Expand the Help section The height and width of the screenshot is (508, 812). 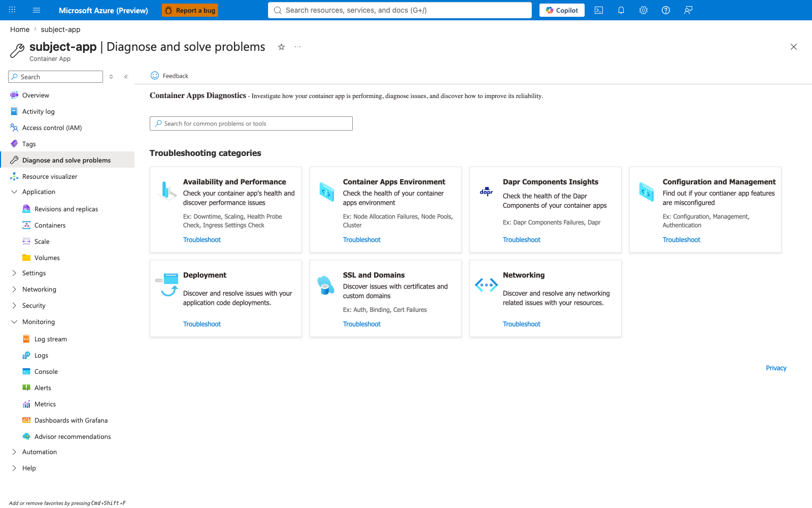point(14,468)
